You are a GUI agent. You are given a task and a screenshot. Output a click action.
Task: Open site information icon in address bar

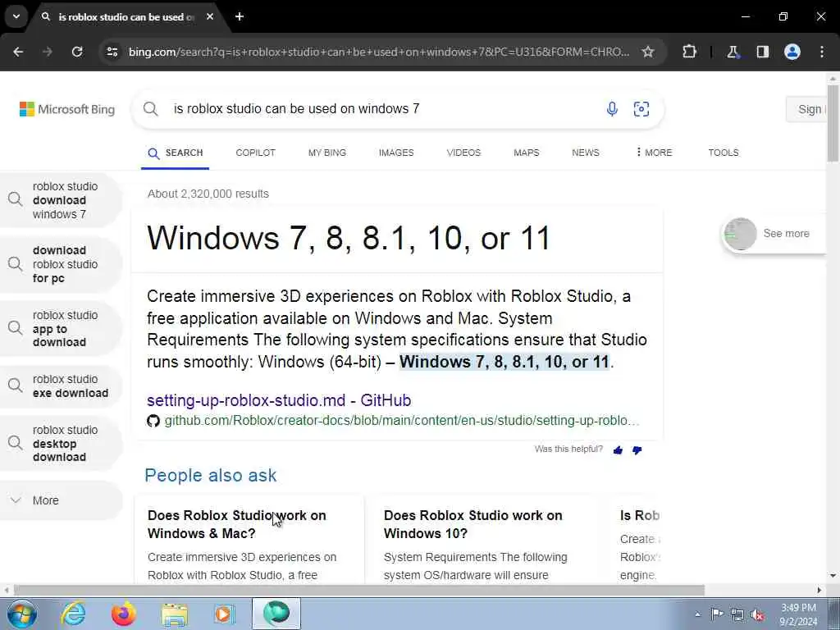point(112,52)
